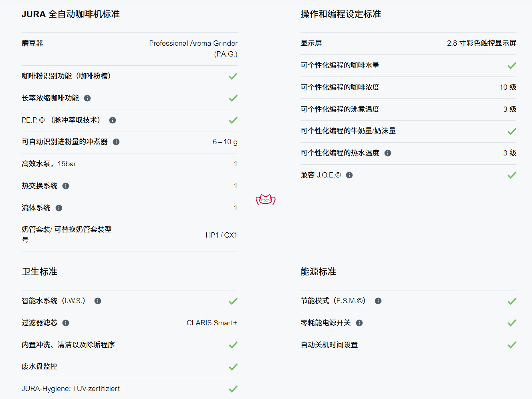532x399 pixels.
Task: Click the 显示屏 label
Action: click(311, 43)
